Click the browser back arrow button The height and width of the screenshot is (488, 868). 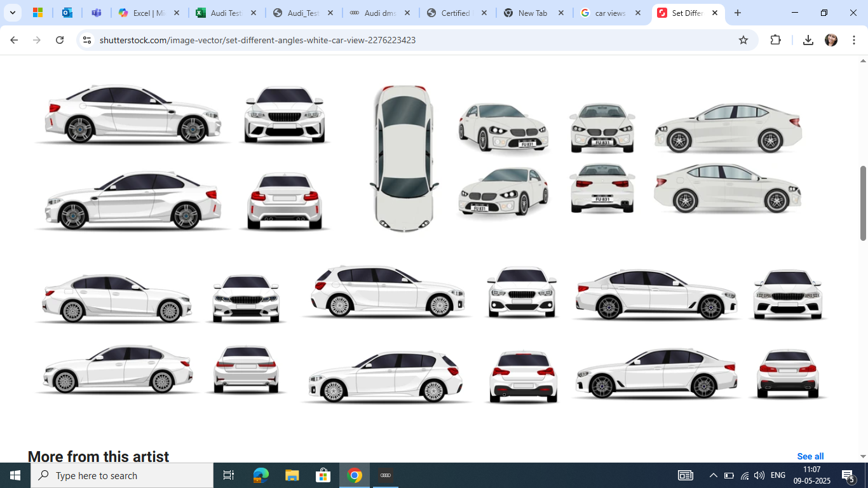pos(14,40)
